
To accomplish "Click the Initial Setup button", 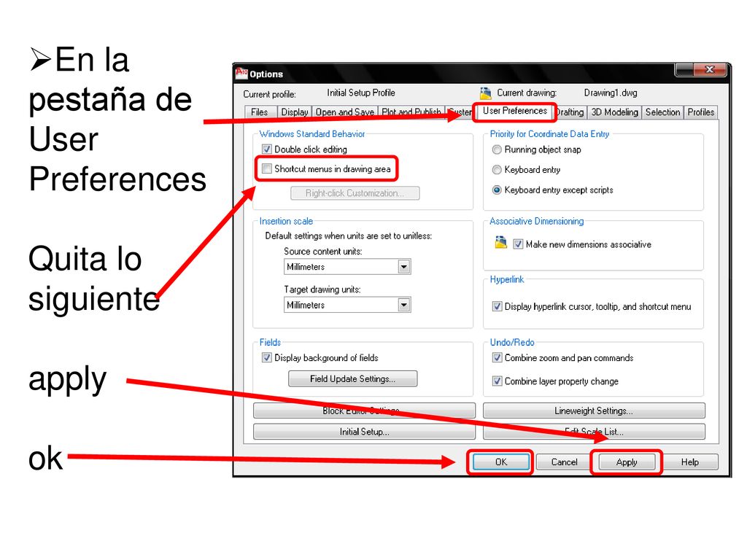I will click(x=364, y=432).
